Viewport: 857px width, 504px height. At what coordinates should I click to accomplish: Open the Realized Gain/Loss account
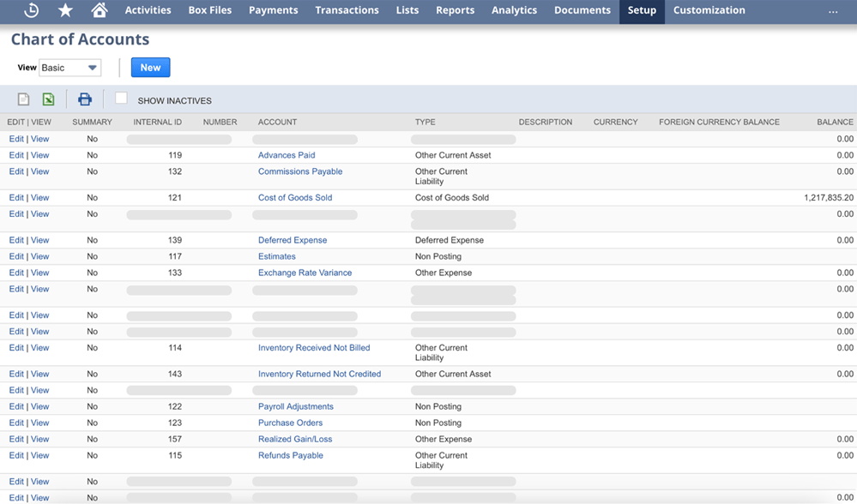click(295, 440)
